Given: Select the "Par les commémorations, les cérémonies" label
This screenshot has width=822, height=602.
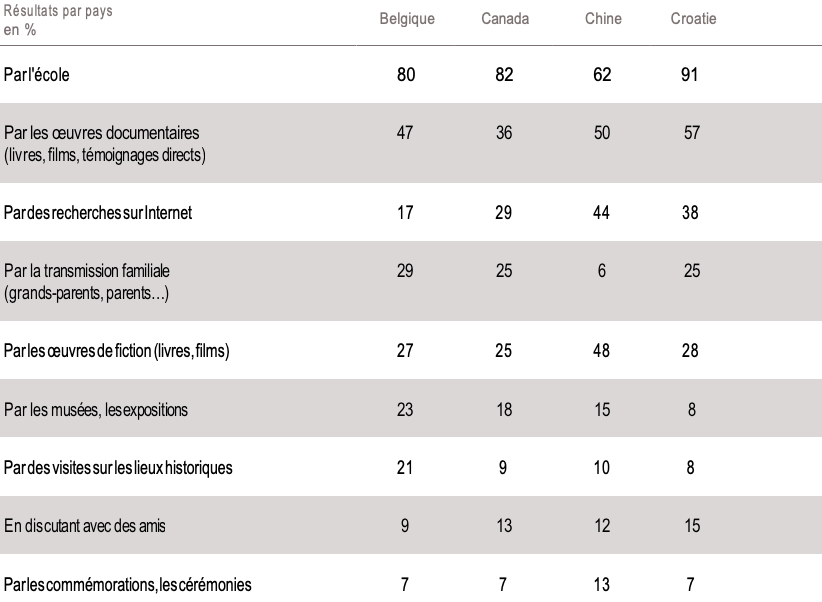Looking at the screenshot, I should pyautogui.click(x=128, y=584).
